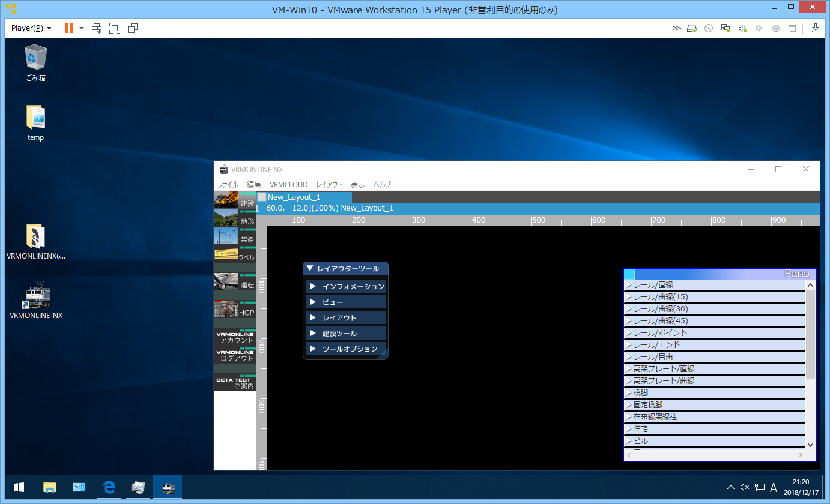Send Ctrl+Alt+Del to the virtual machine
Screen dimensions: 830x504
tap(97, 28)
